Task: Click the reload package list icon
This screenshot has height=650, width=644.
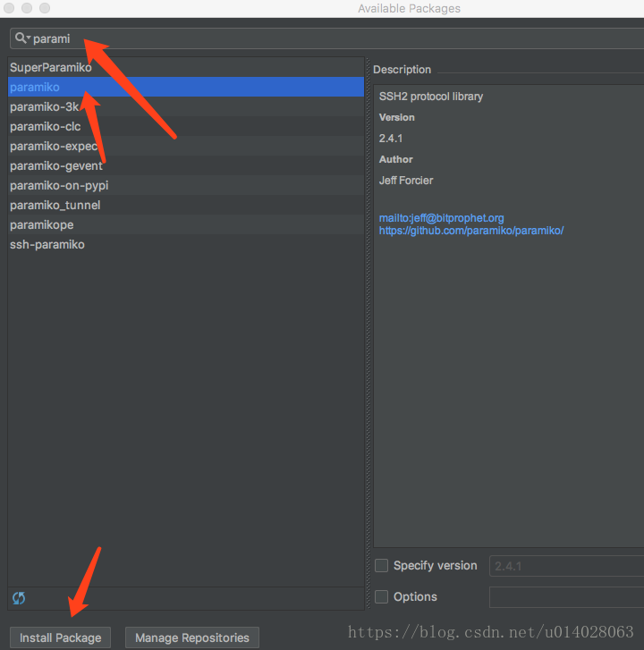Action: [x=19, y=598]
